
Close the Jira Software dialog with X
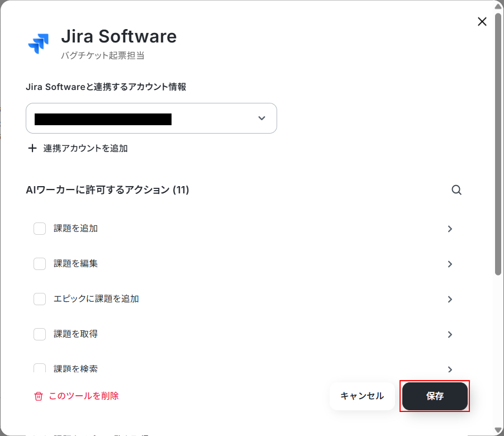[x=482, y=22]
